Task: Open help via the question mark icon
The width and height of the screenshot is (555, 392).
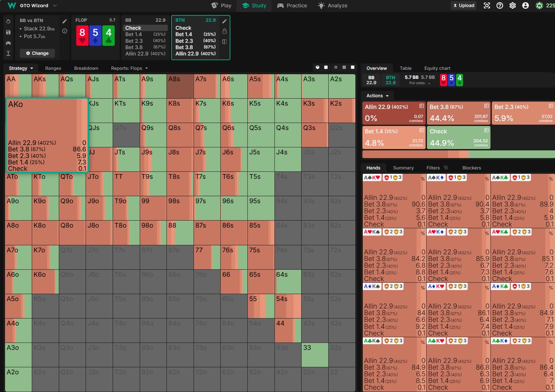Action: [499, 6]
